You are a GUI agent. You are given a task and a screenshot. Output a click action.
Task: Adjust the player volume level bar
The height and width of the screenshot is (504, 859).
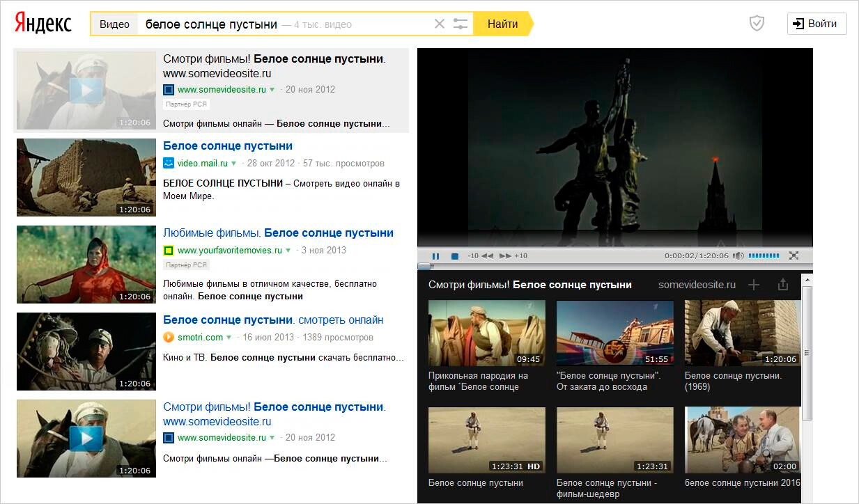click(x=764, y=256)
